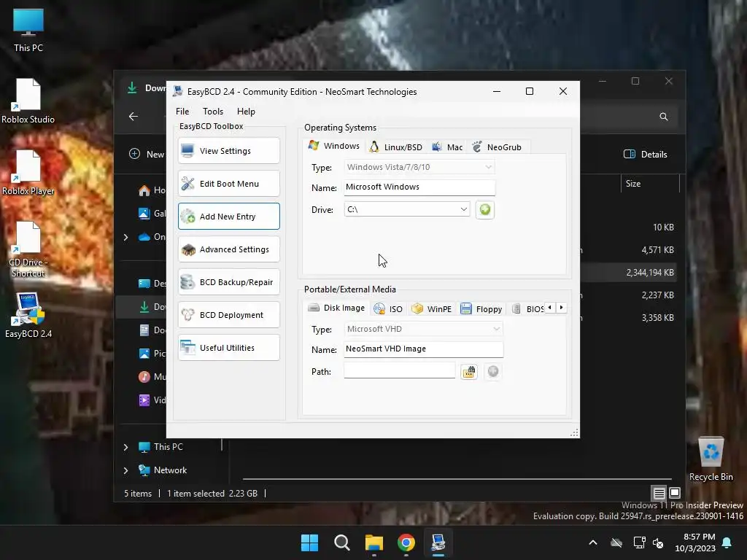The width and height of the screenshot is (747, 560).
Task: Open Advanced Settings section
Action: (228, 249)
